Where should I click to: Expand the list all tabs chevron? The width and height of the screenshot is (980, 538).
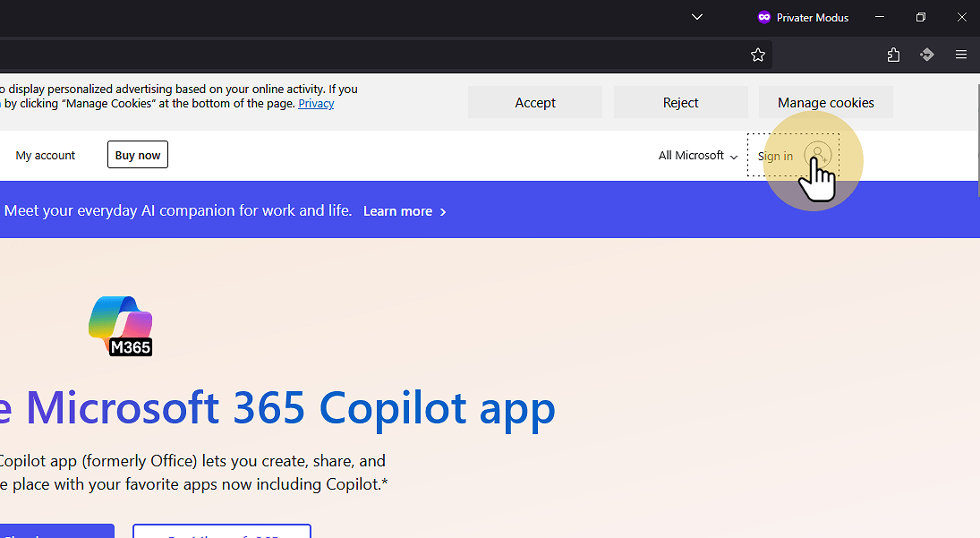pos(697,17)
